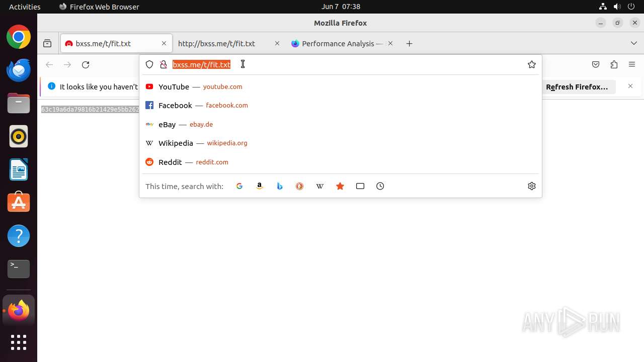The height and width of the screenshot is (362, 644).
Task: Click the highlighted hash text on page
Action: (90, 109)
